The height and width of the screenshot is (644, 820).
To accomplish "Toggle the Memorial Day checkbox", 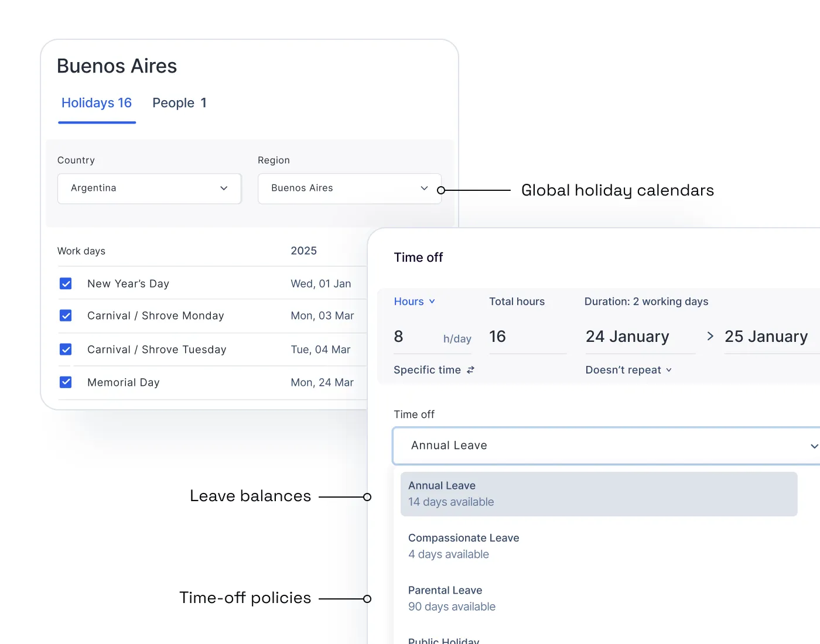I will [x=66, y=382].
